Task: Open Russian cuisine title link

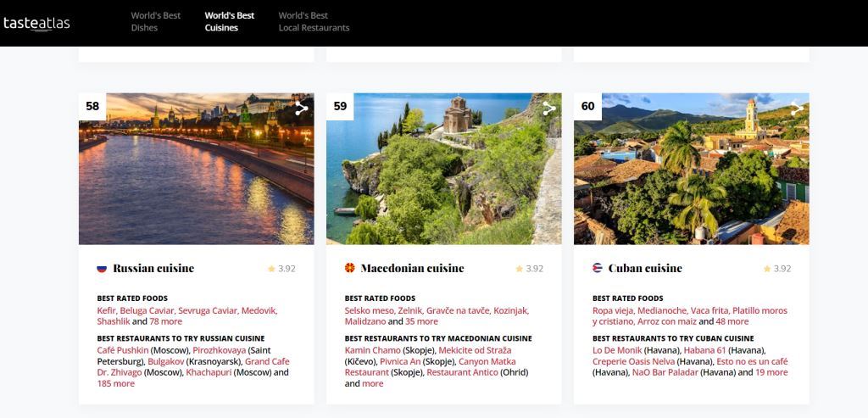Action: click(x=153, y=269)
